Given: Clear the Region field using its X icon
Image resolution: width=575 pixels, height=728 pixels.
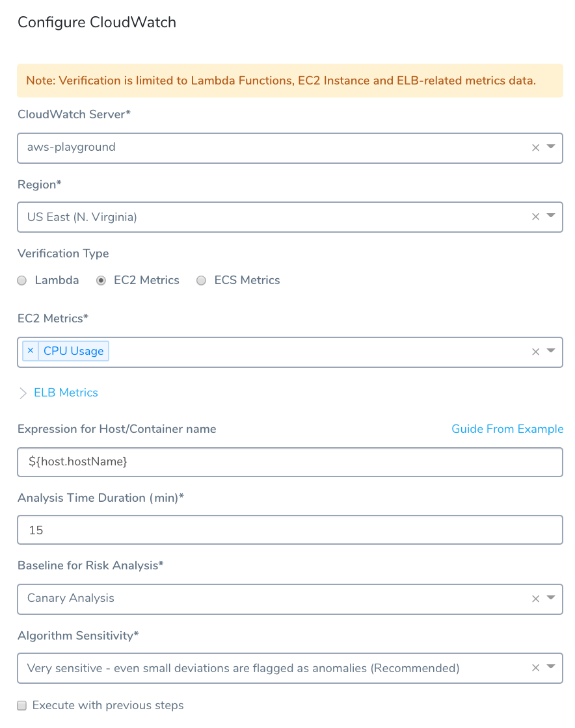Looking at the screenshot, I should click(535, 217).
